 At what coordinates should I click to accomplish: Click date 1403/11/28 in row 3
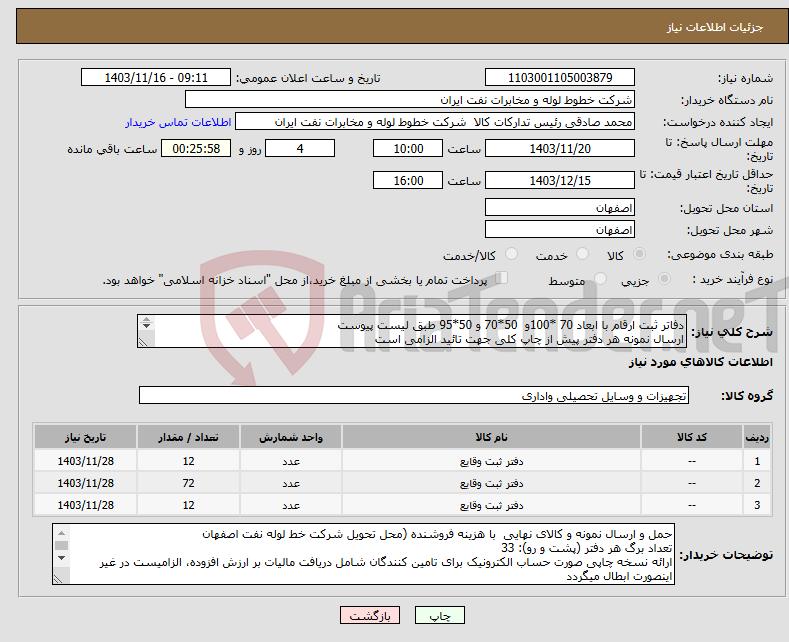[x=86, y=505]
